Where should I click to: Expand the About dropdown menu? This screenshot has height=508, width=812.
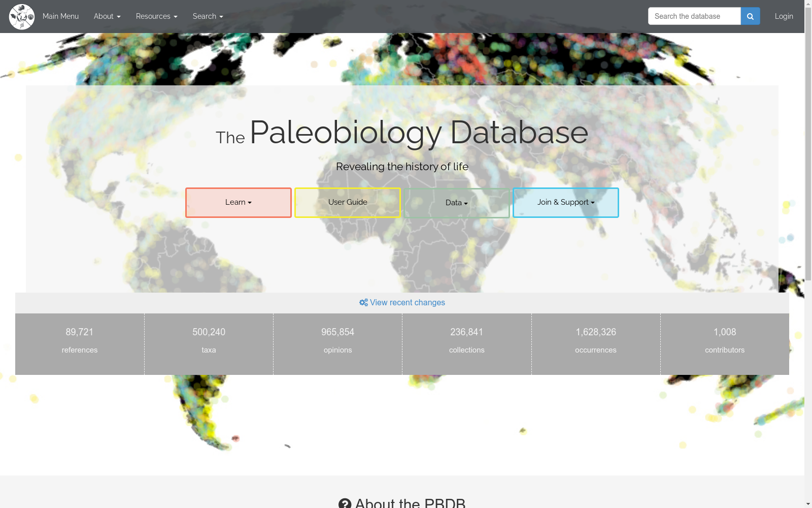click(x=107, y=16)
